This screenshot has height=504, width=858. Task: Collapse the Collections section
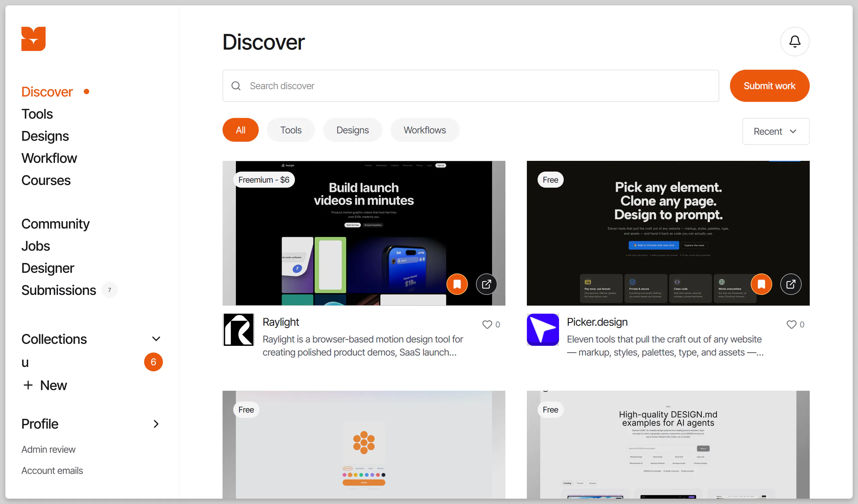[x=156, y=339]
